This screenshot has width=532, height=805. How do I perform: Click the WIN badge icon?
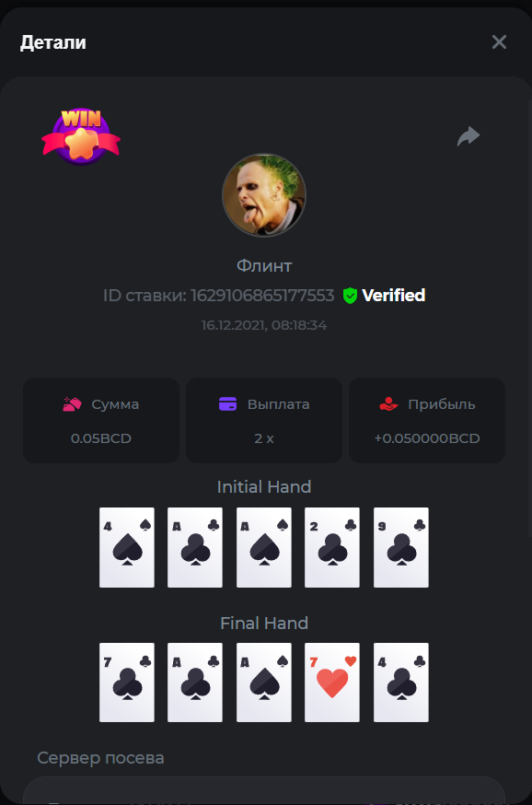click(x=81, y=136)
